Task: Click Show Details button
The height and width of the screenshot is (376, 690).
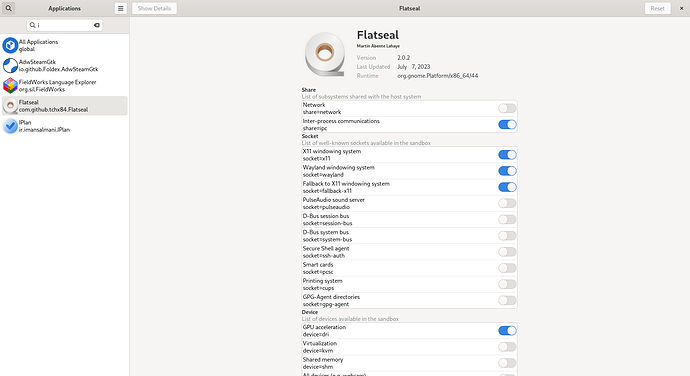Action: click(154, 8)
